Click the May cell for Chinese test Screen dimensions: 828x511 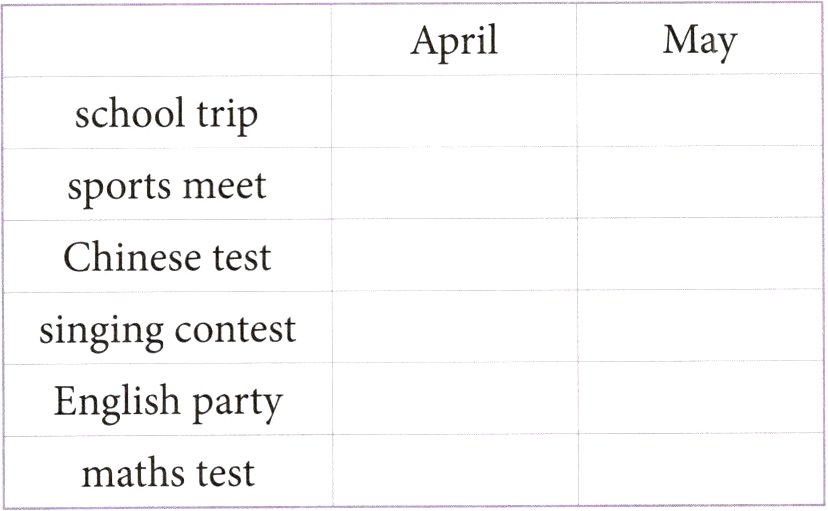point(700,256)
